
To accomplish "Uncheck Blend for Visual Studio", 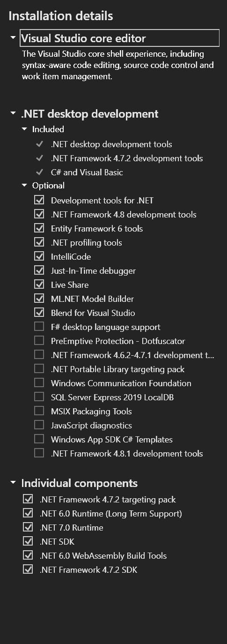I will point(39,313).
